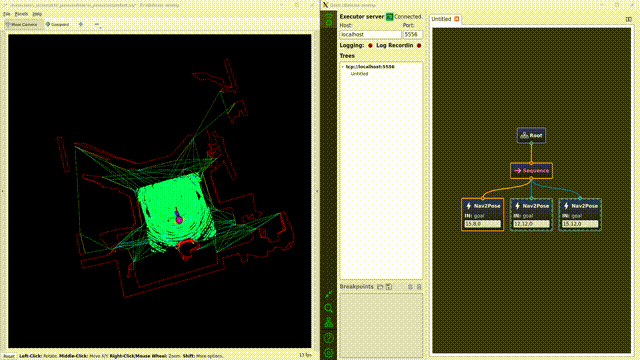Click the "Trees" heading

click(347, 56)
